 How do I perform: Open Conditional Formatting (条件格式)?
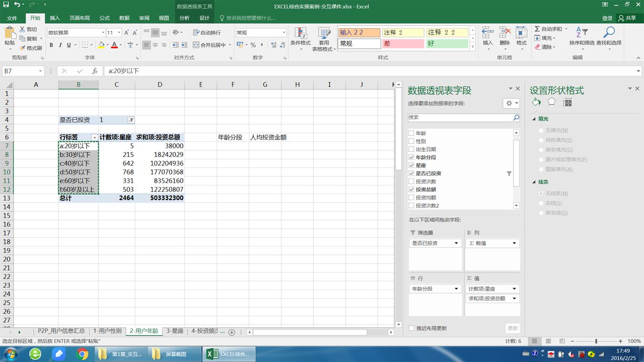point(300,38)
